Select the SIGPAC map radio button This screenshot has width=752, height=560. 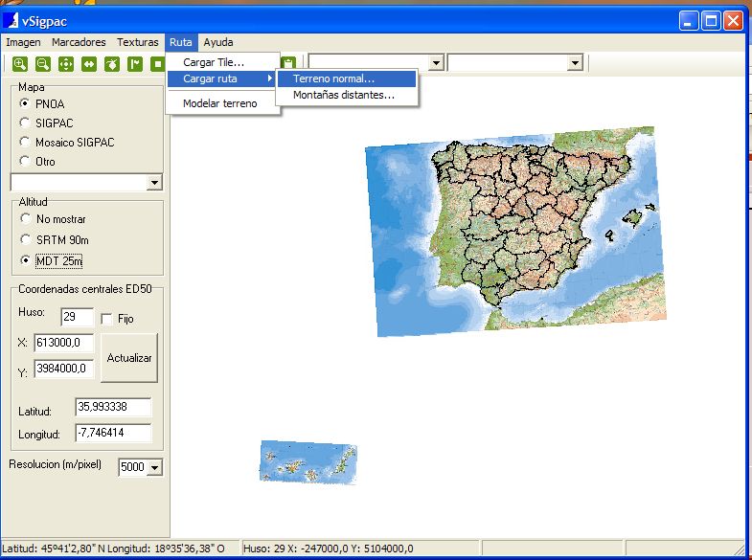25,123
